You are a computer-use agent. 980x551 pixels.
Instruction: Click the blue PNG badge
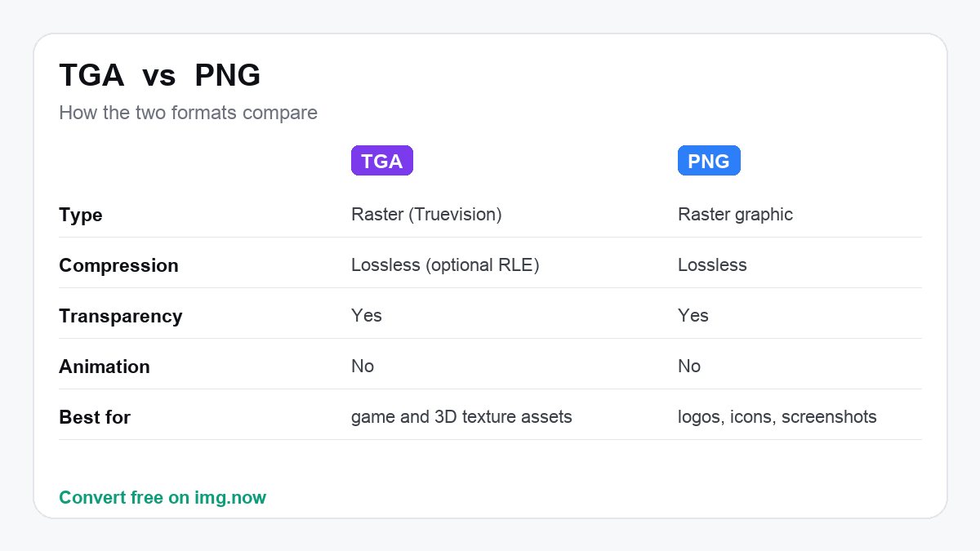coord(709,161)
